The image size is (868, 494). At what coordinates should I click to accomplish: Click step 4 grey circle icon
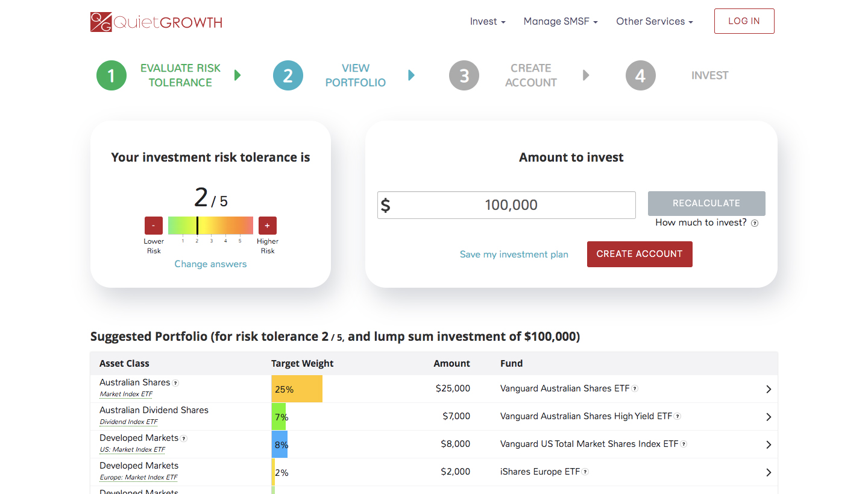pos(641,75)
